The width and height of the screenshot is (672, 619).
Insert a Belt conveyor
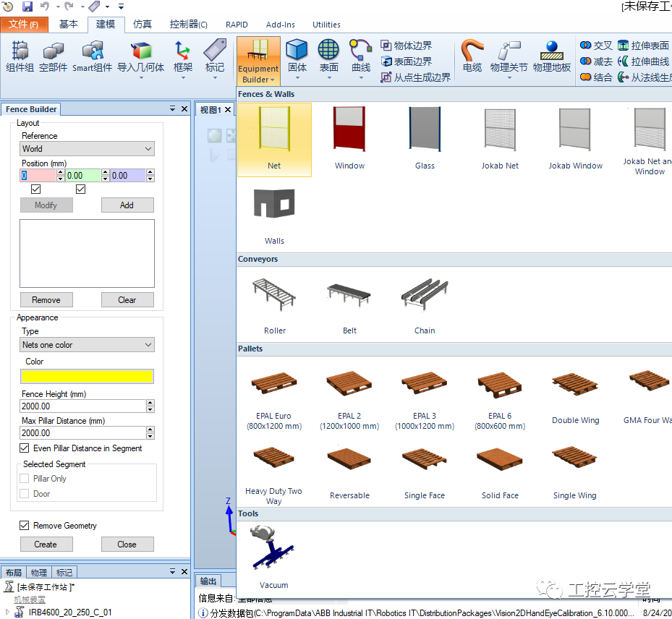click(349, 304)
